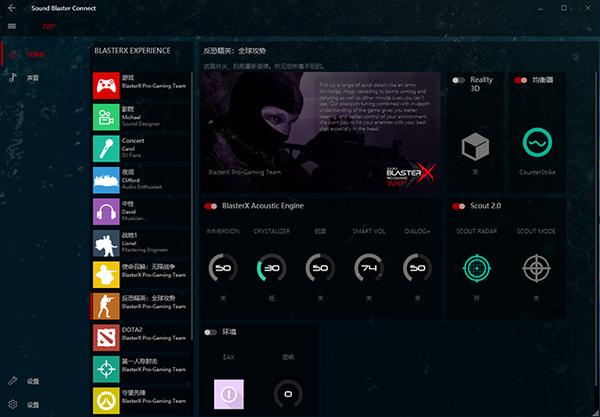Image resolution: width=600 pixels, height=417 pixels.
Task: Open the music note sound section
Action: click(x=13, y=78)
